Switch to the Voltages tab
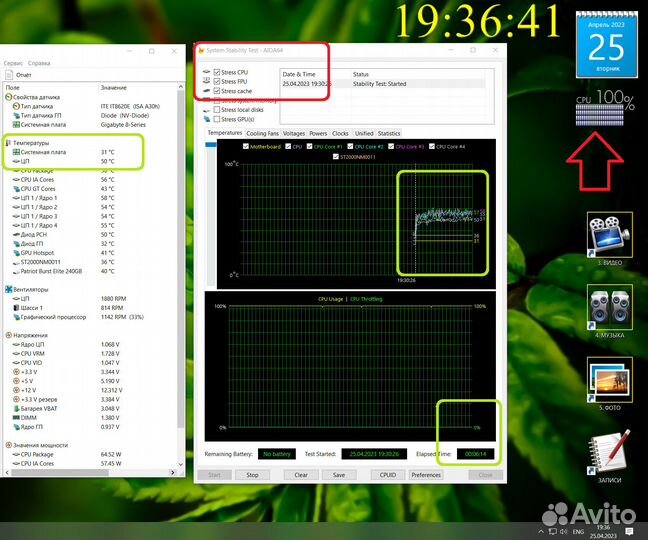The width and height of the screenshot is (648, 540). pyautogui.click(x=294, y=133)
